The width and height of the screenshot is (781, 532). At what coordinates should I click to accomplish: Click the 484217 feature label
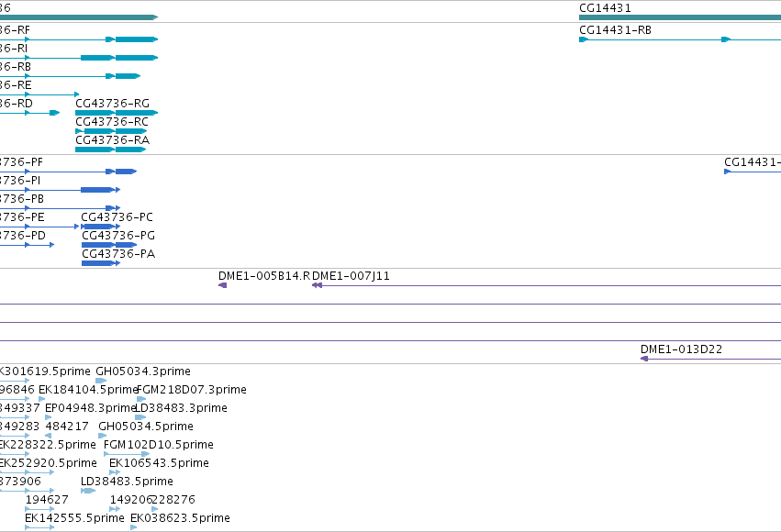coord(67,427)
